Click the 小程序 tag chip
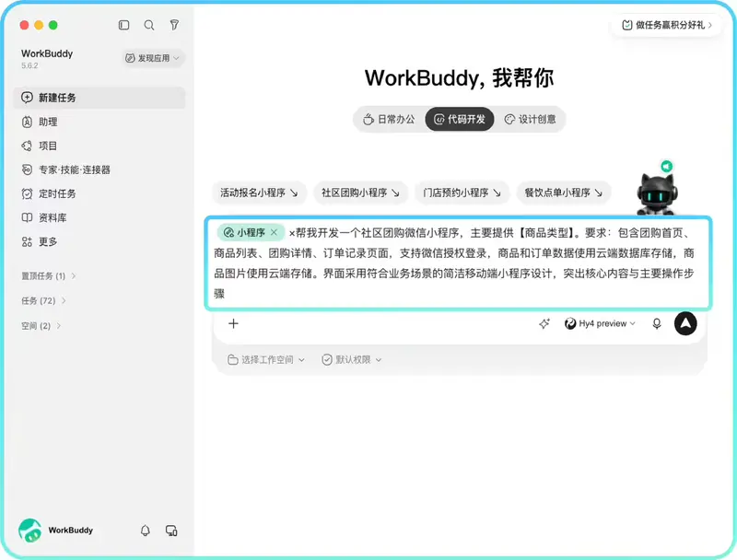This screenshot has width=737, height=560. (x=251, y=232)
